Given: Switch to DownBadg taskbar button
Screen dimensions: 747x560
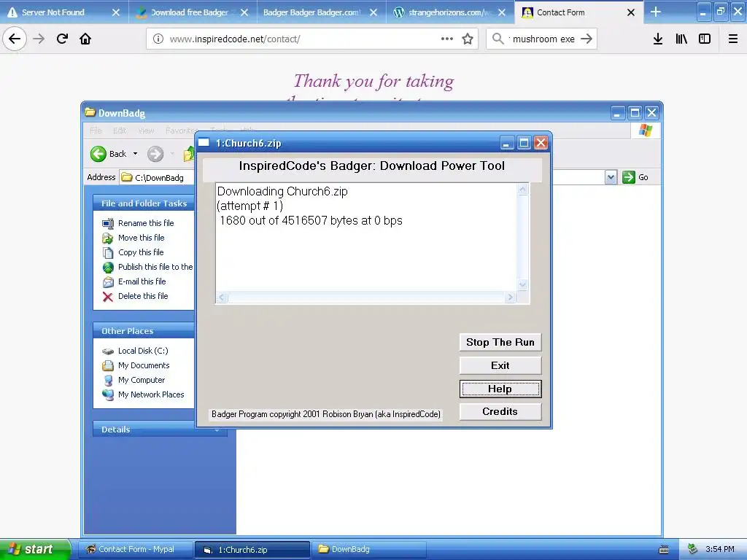Looking at the screenshot, I should pyautogui.click(x=369, y=550).
